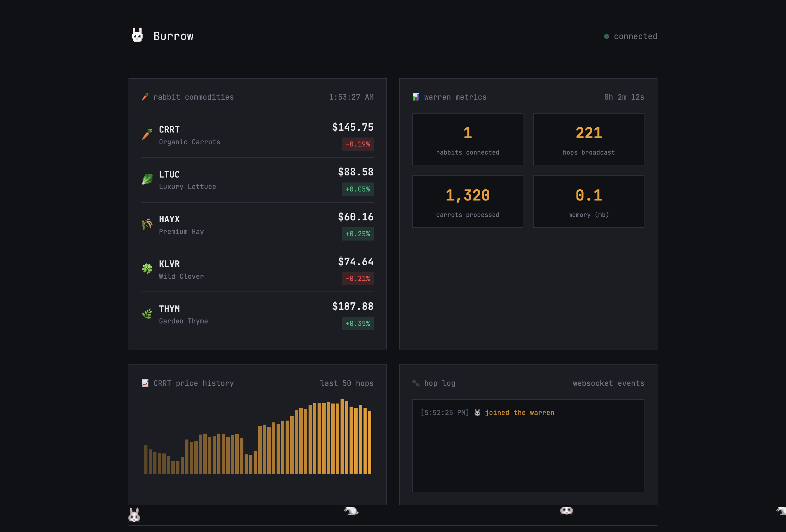Screen dimensions: 786x532
Task: Open the last 50 hops view
Action: tap(346, 383)
